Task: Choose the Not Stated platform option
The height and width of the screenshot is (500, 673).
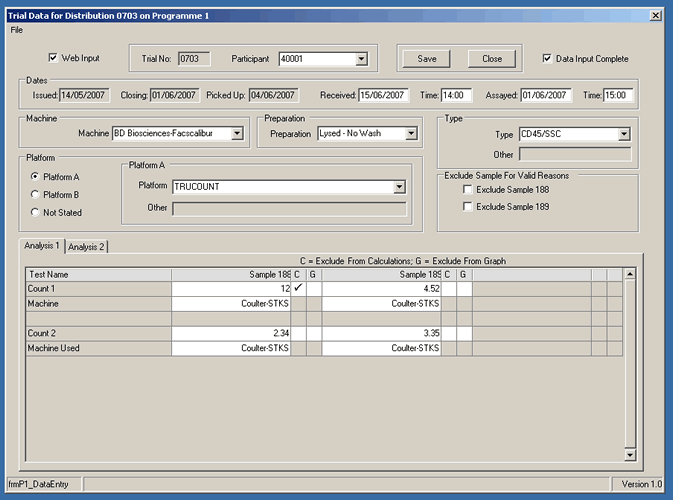Action: pyautogui.click(x=37, y=212)
